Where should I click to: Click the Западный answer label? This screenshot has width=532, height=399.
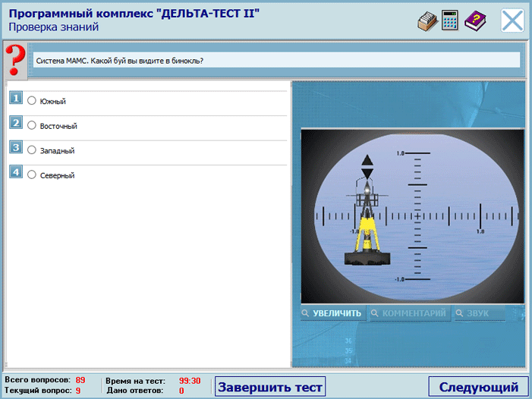coord(57,151)
